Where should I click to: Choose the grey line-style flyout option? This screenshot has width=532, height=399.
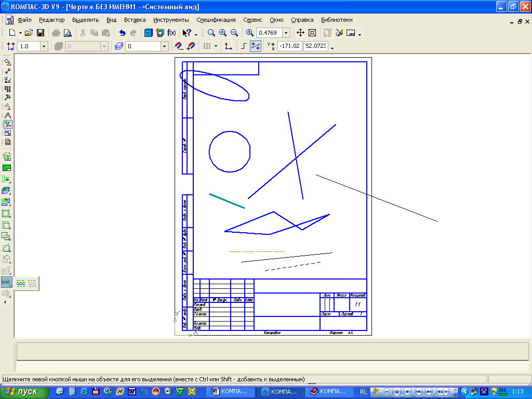point(32,283)
